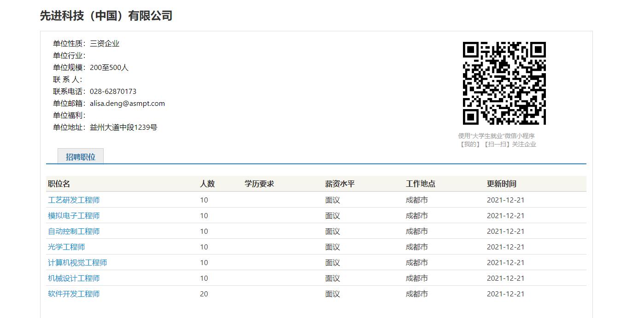
Task: Click the 职位名 column header
Action: click(59, 184)
